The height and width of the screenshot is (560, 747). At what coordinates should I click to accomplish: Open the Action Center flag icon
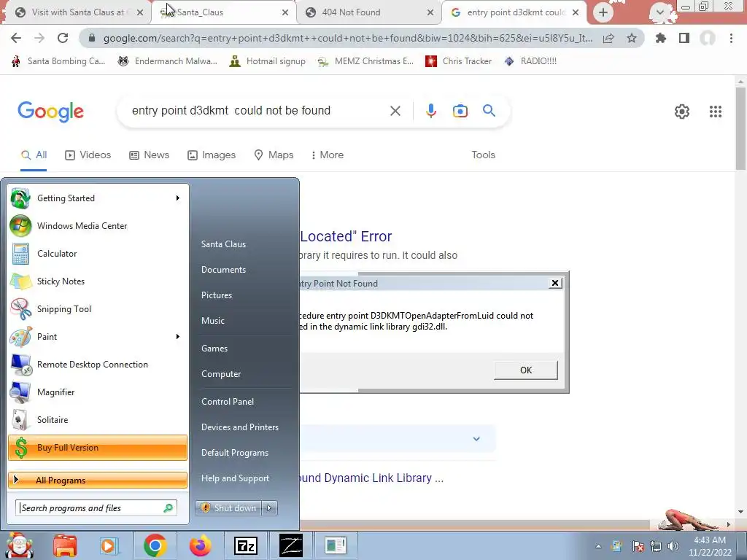click(638, 547)
